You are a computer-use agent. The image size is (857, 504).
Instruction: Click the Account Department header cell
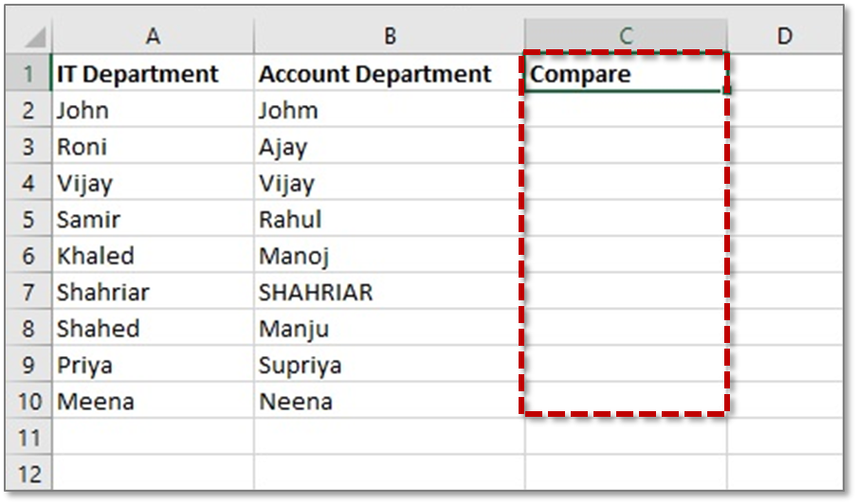pos(389,73)
